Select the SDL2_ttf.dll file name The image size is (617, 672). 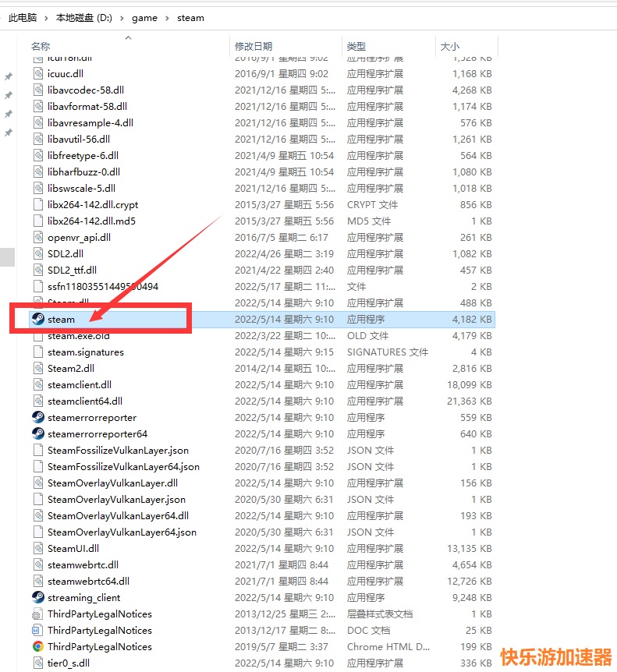(72, 270)
